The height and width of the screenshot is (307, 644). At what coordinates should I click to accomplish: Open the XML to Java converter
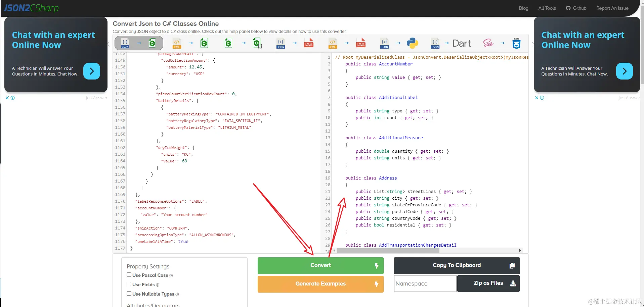[x=347, y=43]
